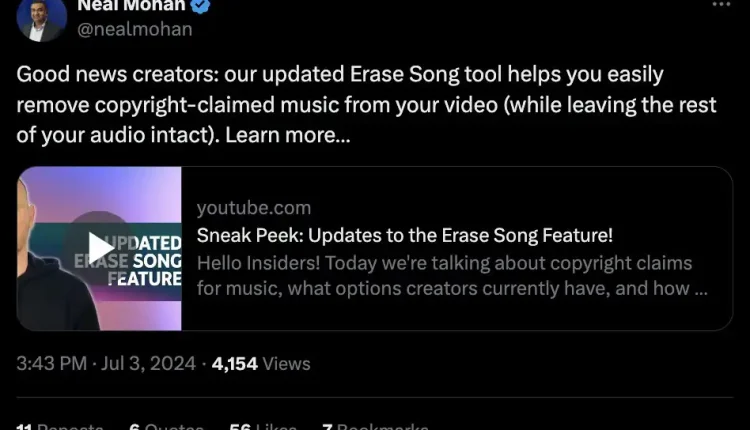Click the Jul 3, 2024 post date

[148, 364]
